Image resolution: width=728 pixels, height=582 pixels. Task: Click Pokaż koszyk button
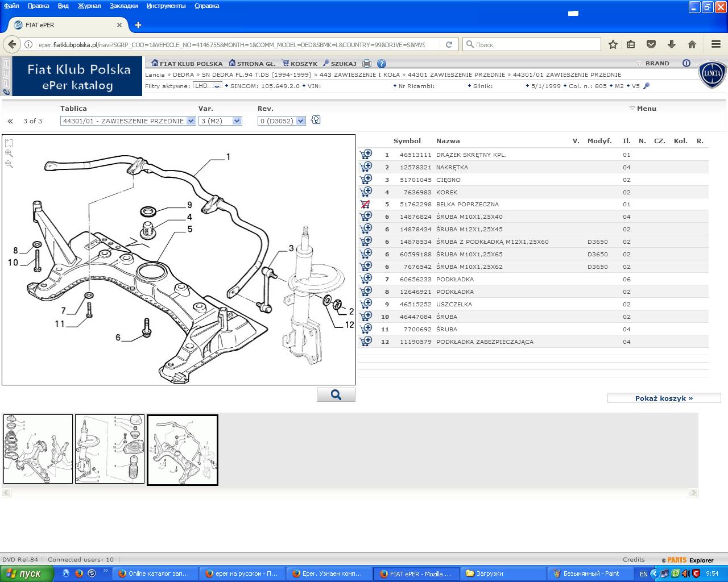pos(664,398)
